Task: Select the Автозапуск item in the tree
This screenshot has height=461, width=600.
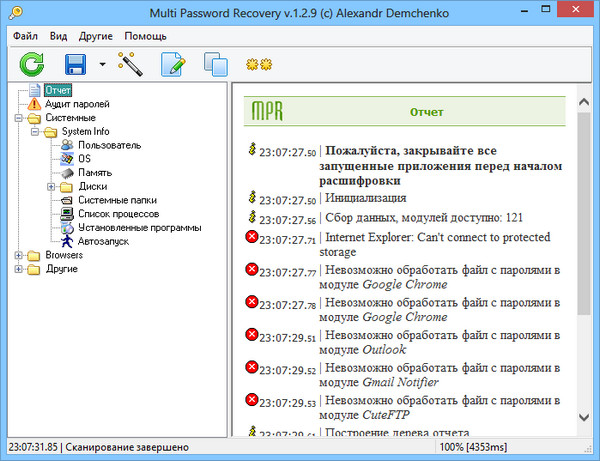Action: click(x=103, y=241)
